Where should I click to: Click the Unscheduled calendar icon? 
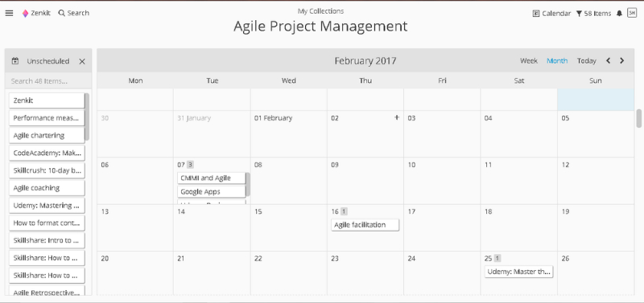click(15, 61)
